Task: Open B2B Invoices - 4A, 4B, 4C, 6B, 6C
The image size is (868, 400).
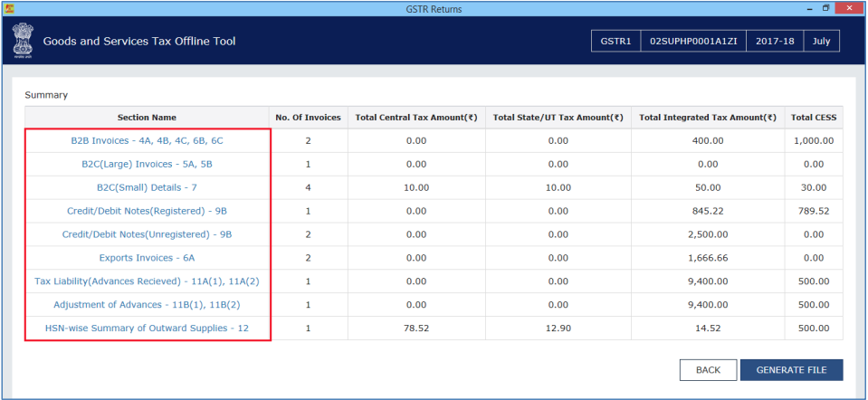Action: tap(147, 141)
